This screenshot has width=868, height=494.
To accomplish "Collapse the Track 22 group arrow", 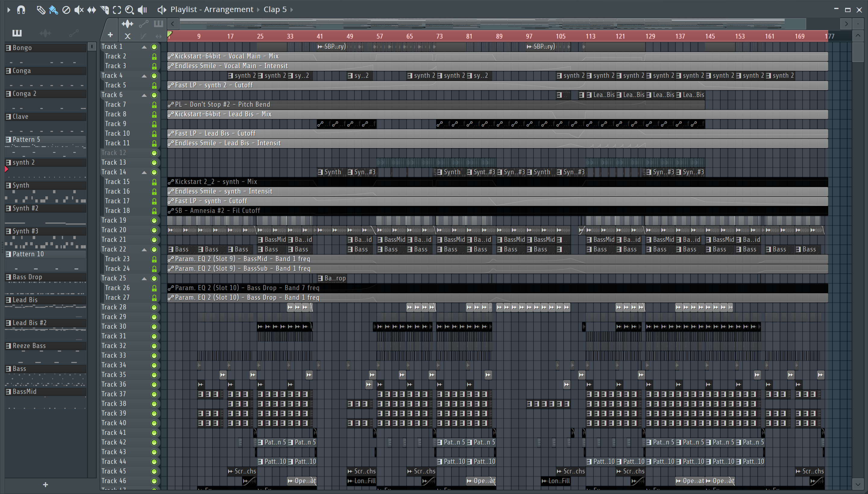I will pos(144,249).
